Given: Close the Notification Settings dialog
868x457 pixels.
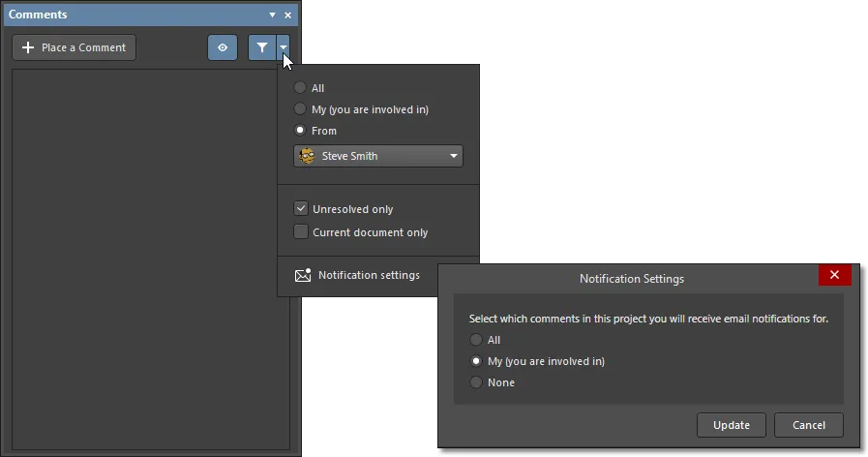Looking at the screenshot, I should pos(835,275).
